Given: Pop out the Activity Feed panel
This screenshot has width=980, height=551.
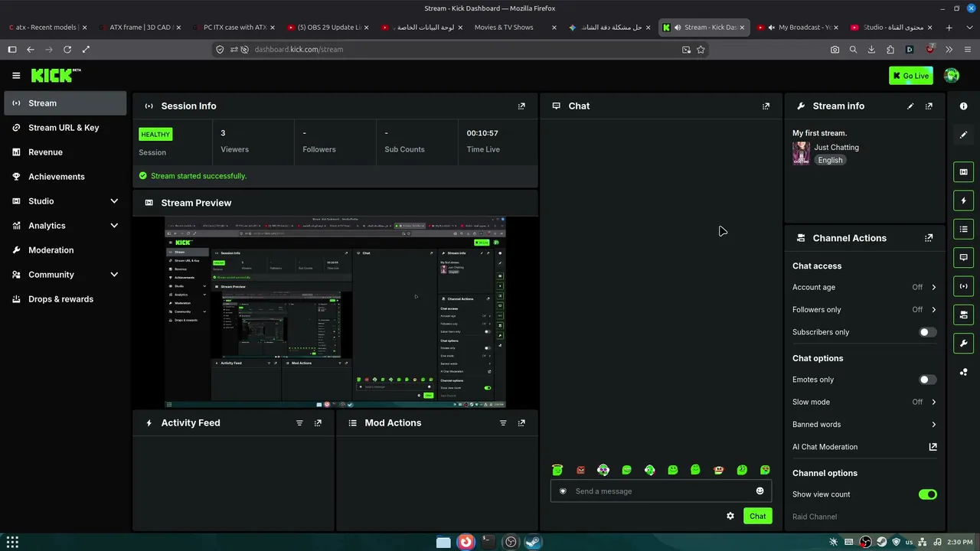Looking at the screenshot, I should click(x=318, y=423).
